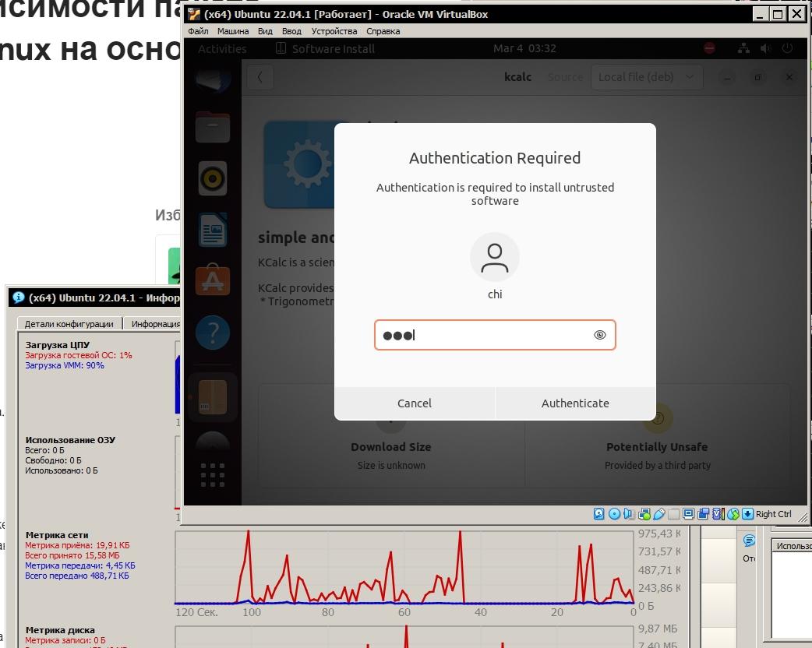Click the USB devices status icon
Screen dimensions: 812x648
click(659, 514)
